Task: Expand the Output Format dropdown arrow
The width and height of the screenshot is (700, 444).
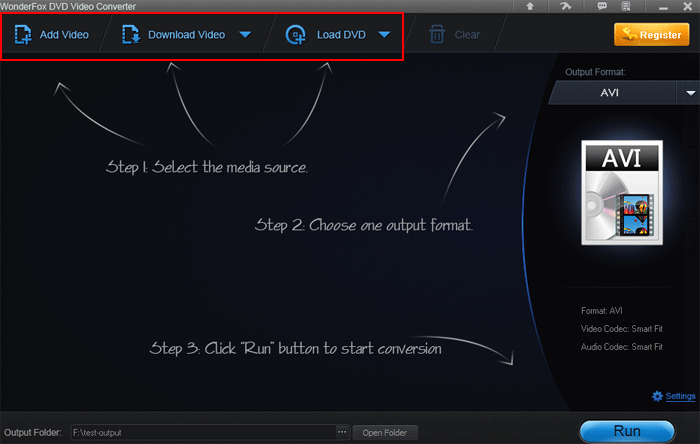Action: pyautogui.click(x=690, y=93)
